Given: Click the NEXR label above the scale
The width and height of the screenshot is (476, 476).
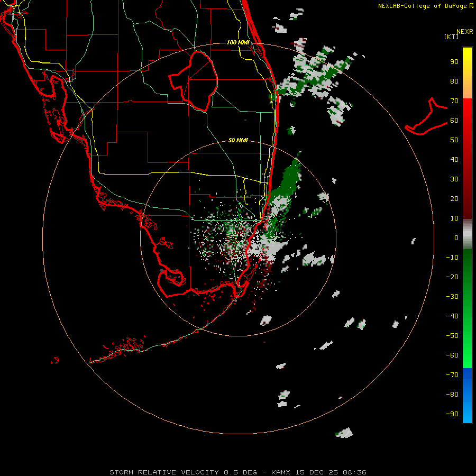Looking at the screenshot, I should point(465,32).
